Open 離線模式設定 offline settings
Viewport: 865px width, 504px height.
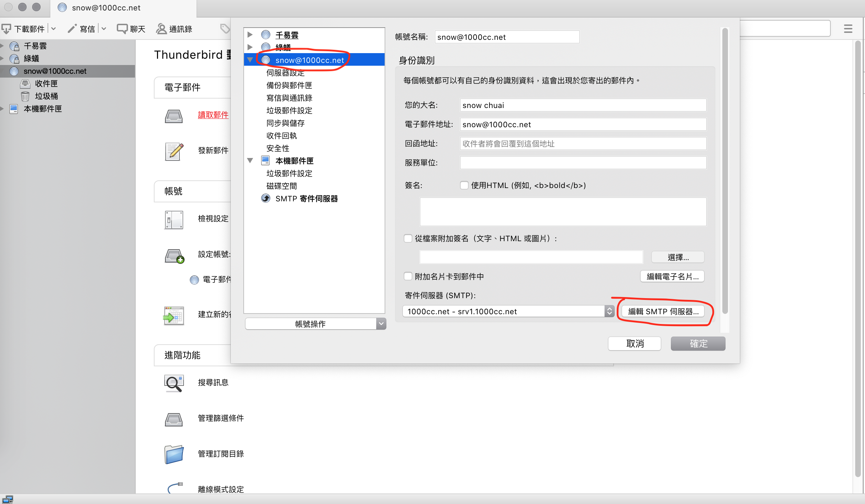pos(221,489)
